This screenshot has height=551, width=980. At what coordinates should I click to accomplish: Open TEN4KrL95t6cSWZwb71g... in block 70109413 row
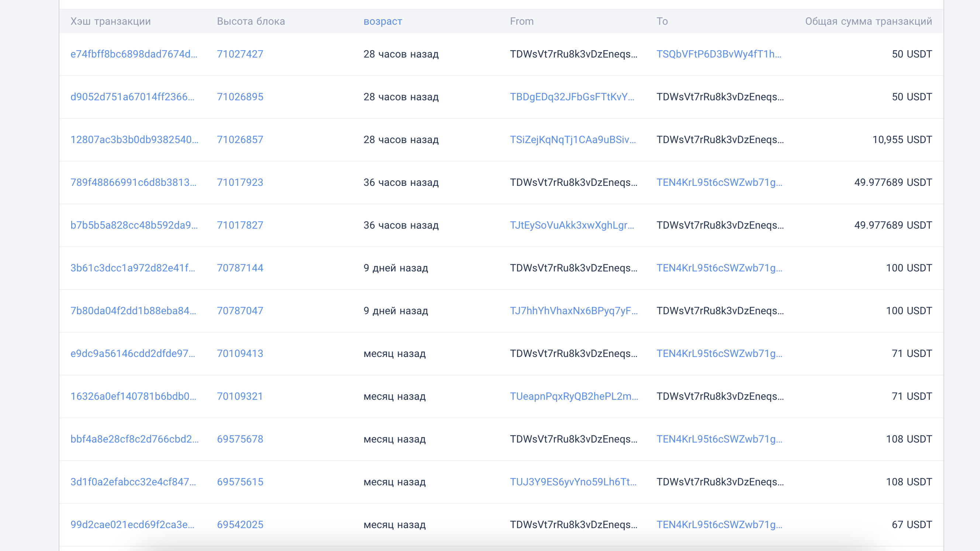pyautogui.click(x=720, y=354)
